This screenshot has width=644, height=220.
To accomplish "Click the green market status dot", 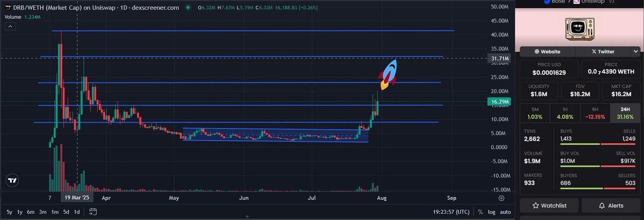I will (187, 8).
